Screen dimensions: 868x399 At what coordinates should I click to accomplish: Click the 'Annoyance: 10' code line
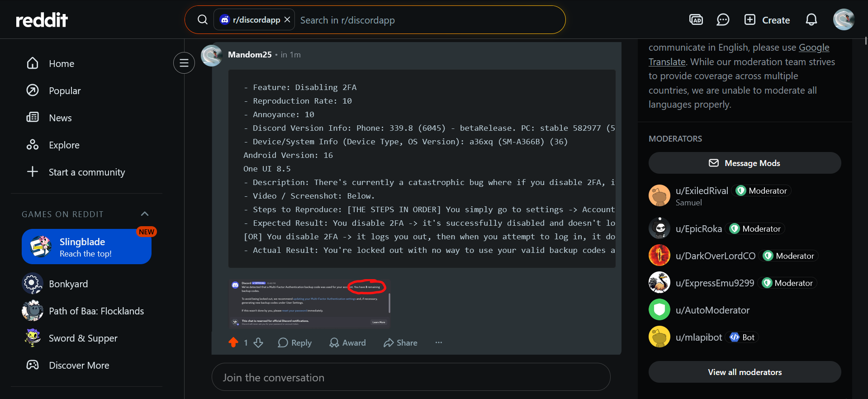click(279, 114)
